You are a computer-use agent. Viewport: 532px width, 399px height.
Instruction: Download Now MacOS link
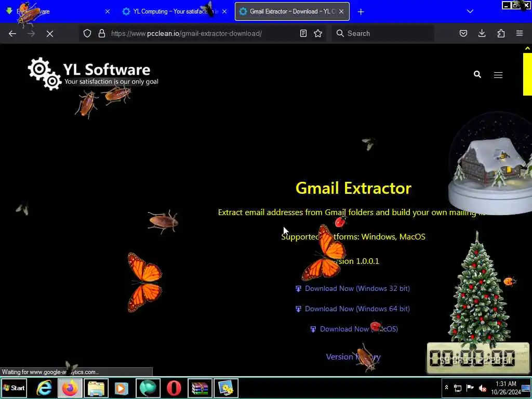coord(354,329)
